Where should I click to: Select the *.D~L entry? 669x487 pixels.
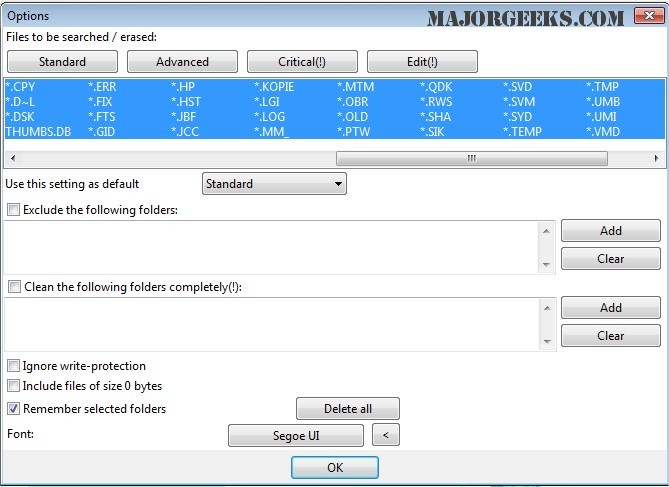tap(20, 102)
